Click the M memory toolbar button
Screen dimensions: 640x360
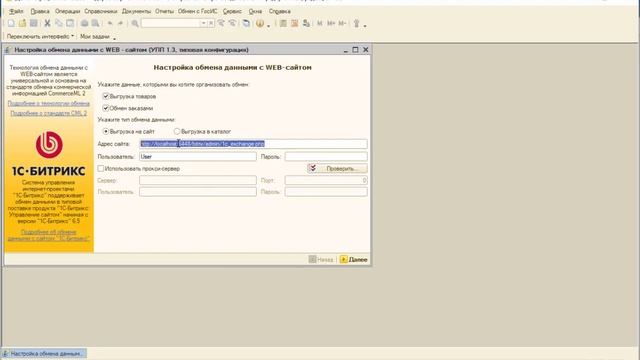[320, 23]
